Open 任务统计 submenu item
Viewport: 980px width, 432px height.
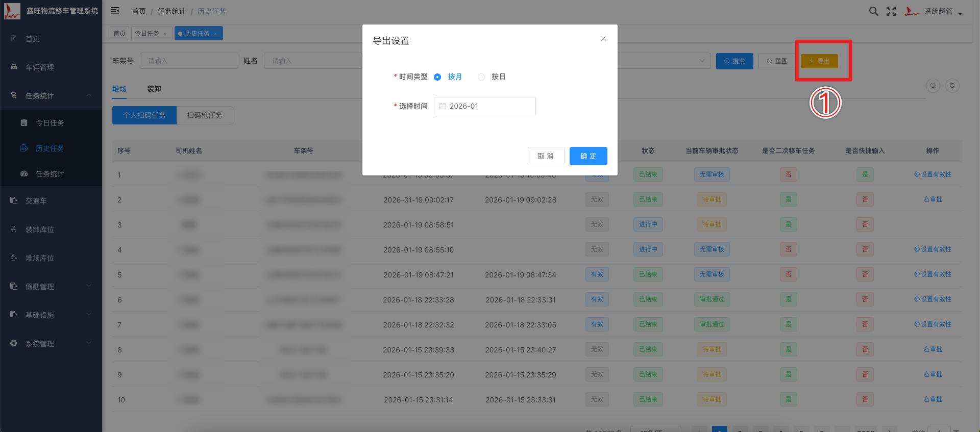(51, 174)
